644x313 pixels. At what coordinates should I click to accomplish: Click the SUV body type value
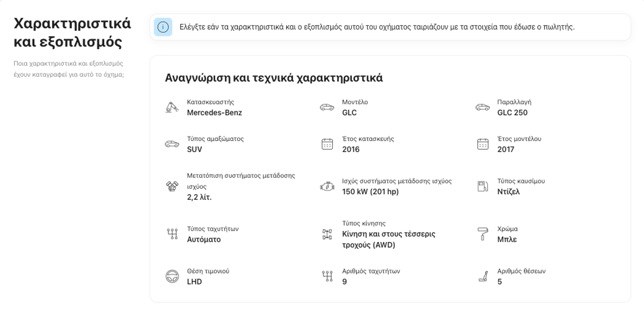coord(195,150)
